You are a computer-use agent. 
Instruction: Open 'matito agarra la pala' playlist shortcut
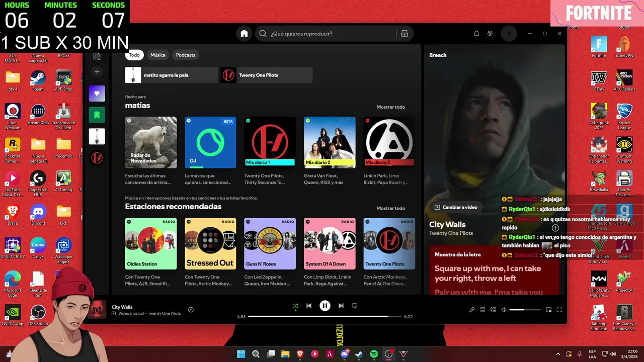coord(172,75)
